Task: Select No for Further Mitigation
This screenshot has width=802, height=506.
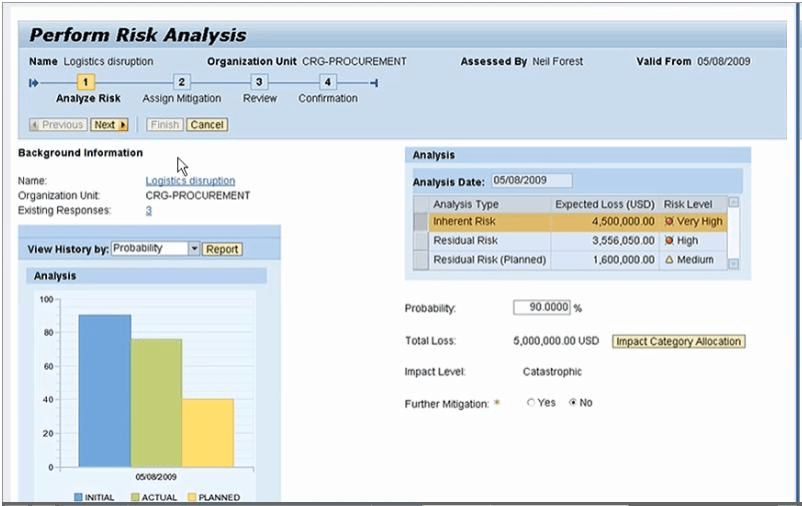Action: [x=573, y=403]
